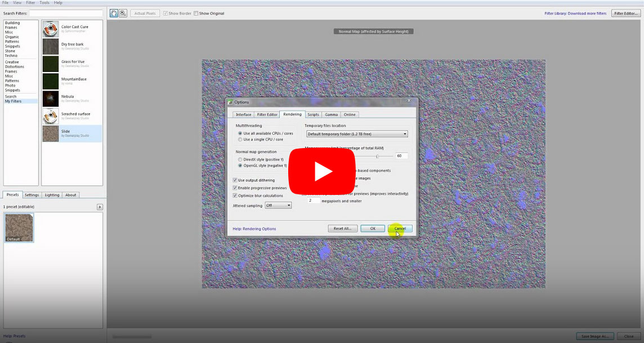Image resolution: width=644 pixels, height=343 pixels.
Task: Select the zoom magnifier tool
Action: [123, 13]
